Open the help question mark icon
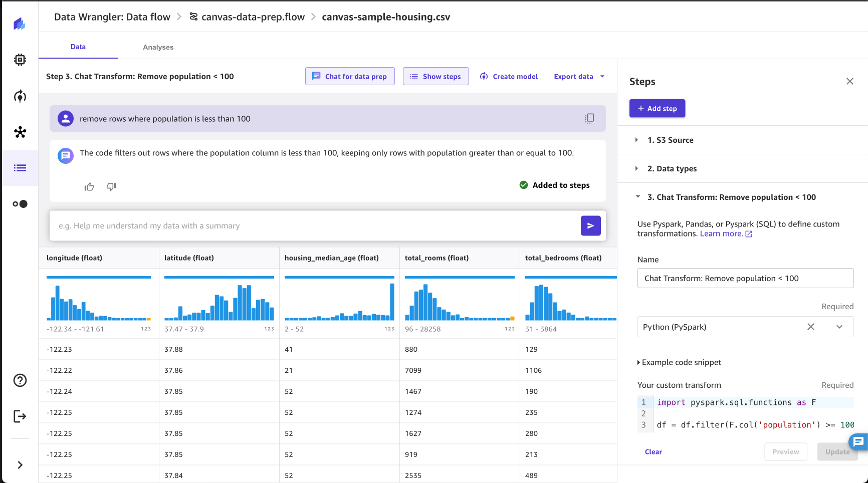 (20, 380)
